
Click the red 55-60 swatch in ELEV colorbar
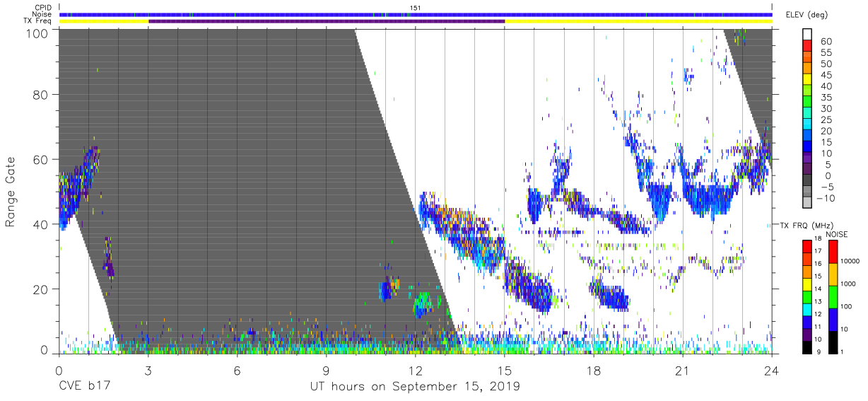(x=807, y=45)
